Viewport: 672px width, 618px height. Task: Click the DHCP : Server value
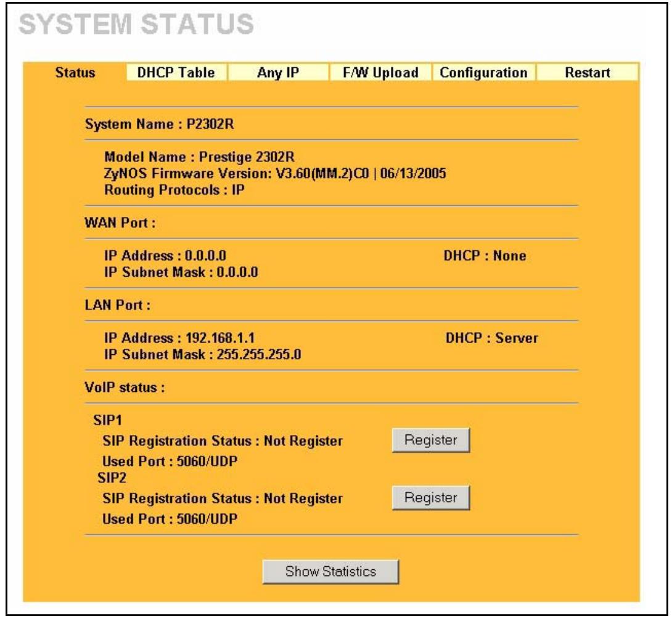pyautogui.click(x=491, y=338)
